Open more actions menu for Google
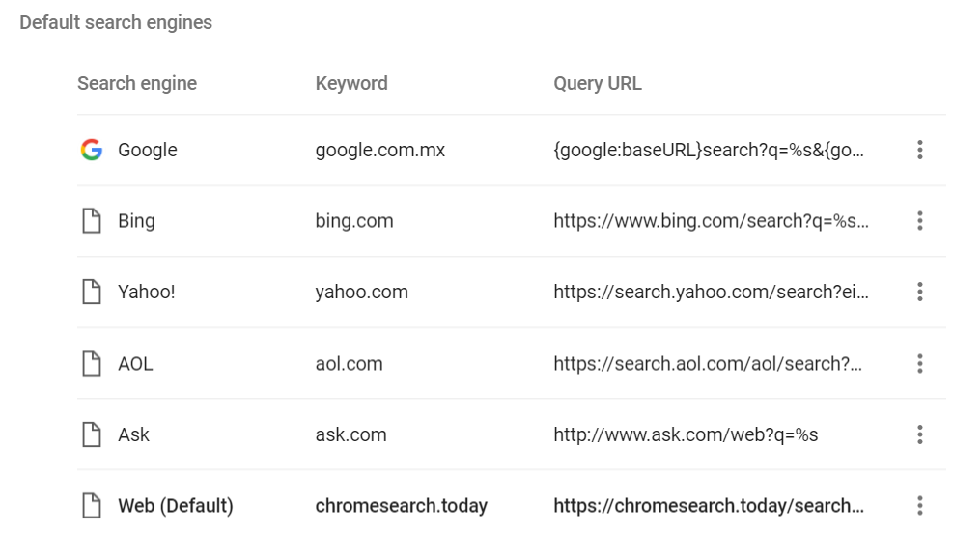Viewport: 953px width, 560px height. tap(919, 150)
